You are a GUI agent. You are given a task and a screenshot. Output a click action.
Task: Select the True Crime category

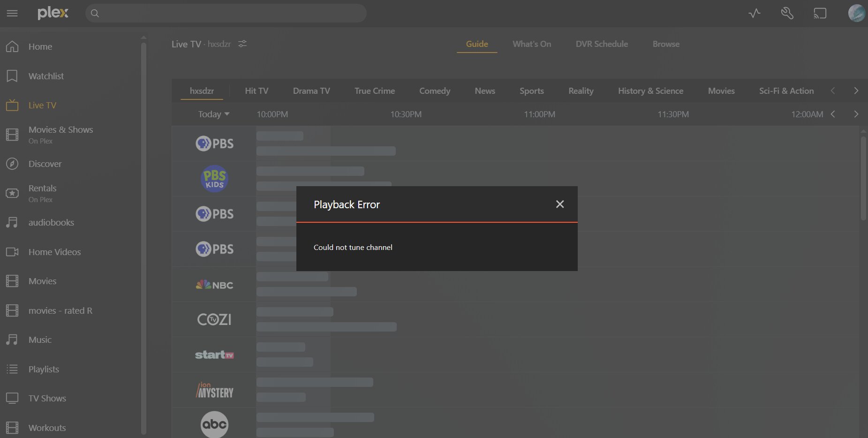(x=375, y=91)
